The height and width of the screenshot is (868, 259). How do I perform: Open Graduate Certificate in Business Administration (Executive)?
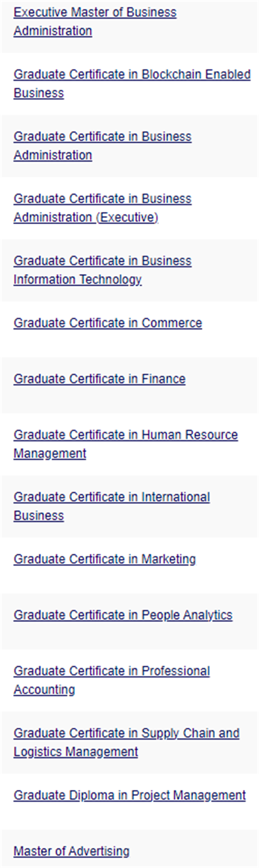pos(102,208)
